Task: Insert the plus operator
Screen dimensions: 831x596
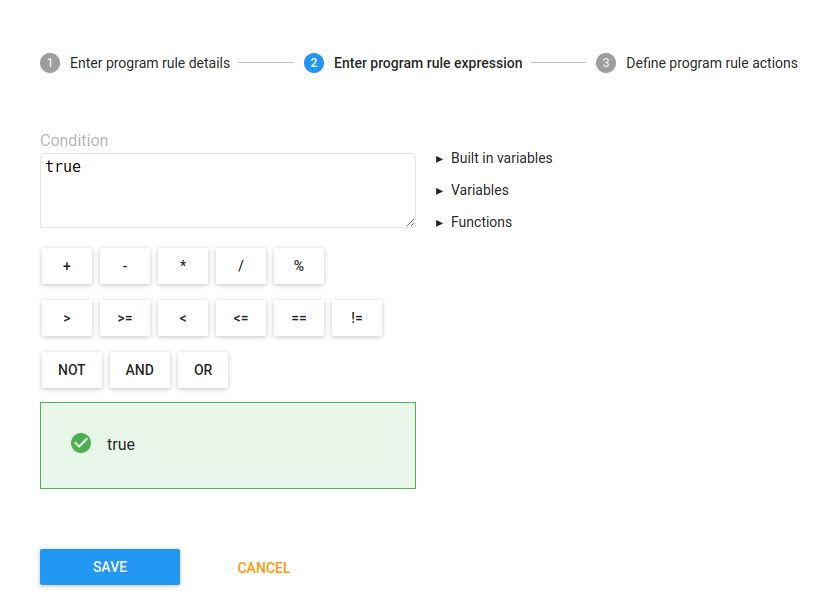Action: (x=67, y=266)
